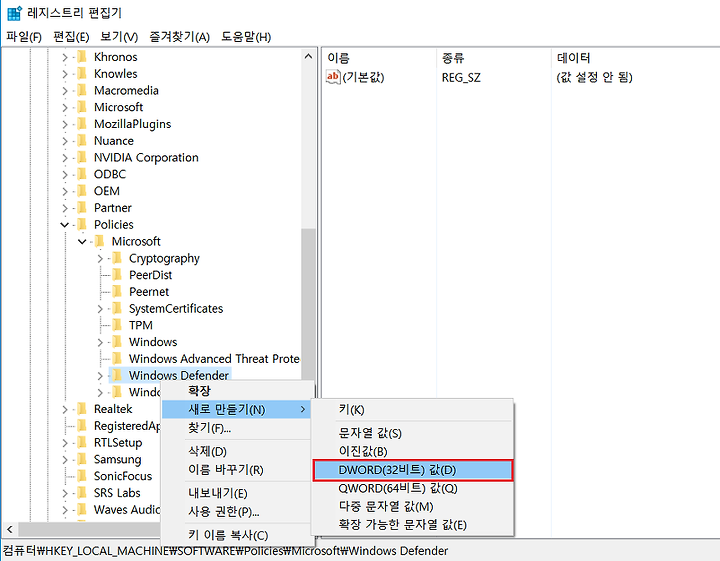Expand the Realtek key
This screenshot has width=720, height=561.
[65, 409]
